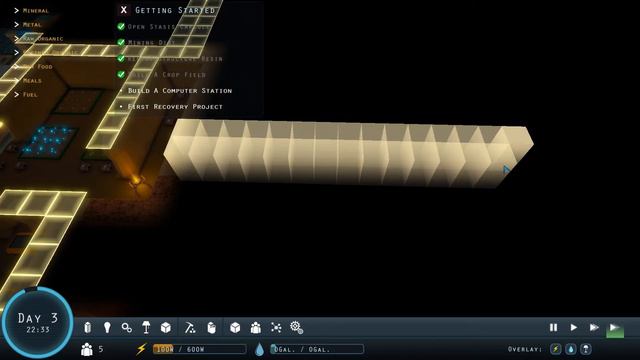Select the Build A Computer Station objective
This screenshot has height=360, width=640.
[x=180, y=91]
